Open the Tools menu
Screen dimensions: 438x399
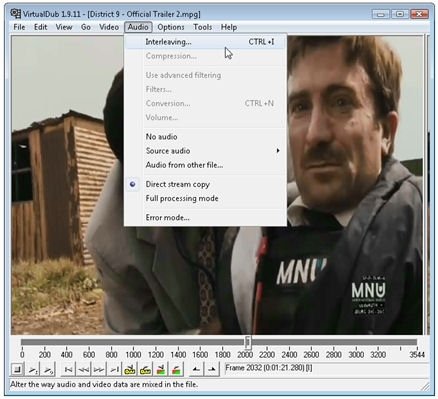coord(203,27)
